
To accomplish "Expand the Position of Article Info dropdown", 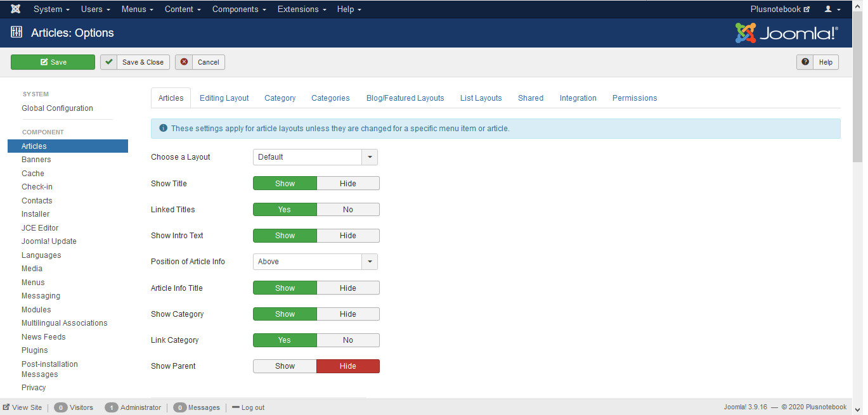I will [x=315, y=262].
